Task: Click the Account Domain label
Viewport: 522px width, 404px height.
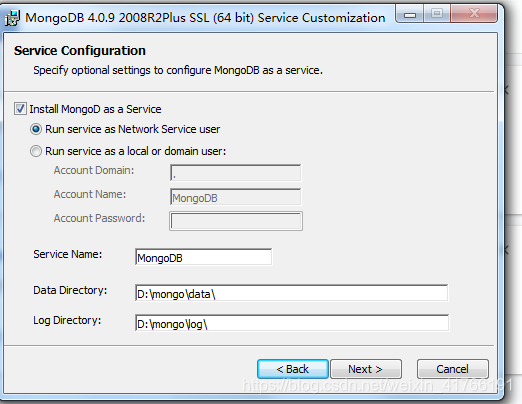Action: (x=94, y=170)
